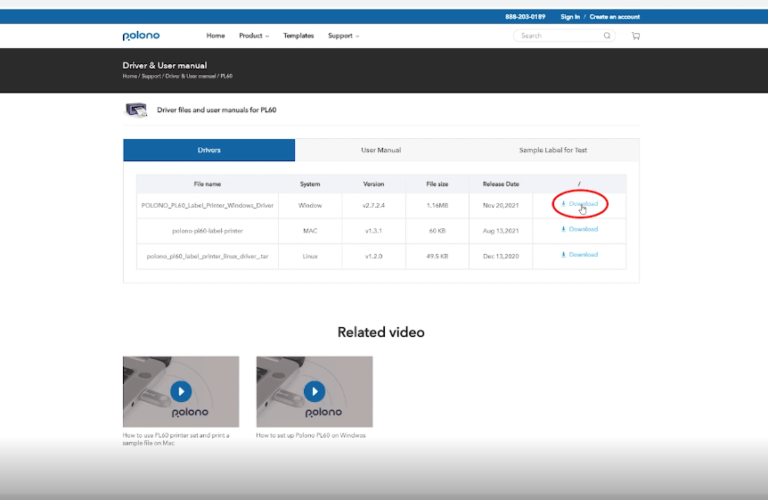Open the shopping cart icon
This screenshot has height=500, width=768.
(636, 36)
